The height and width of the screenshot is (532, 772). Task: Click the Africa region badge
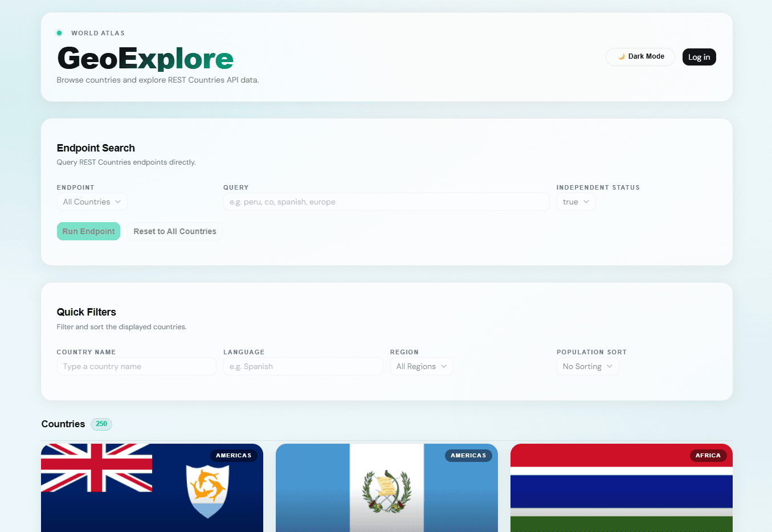point(708,456)
